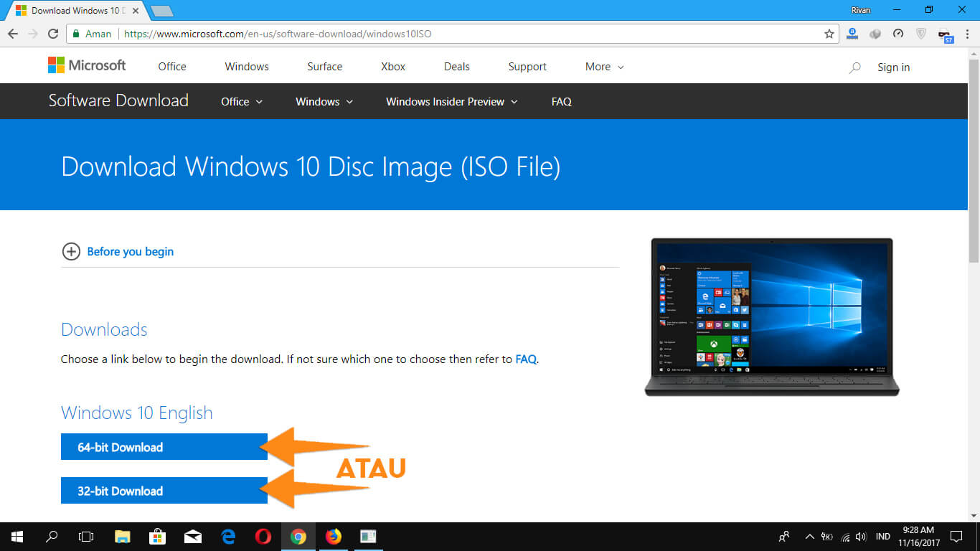The height and width of the screenshot is (551, 980).
Task: Open the speedometer extension icon
Action: (x=898, y=34)
